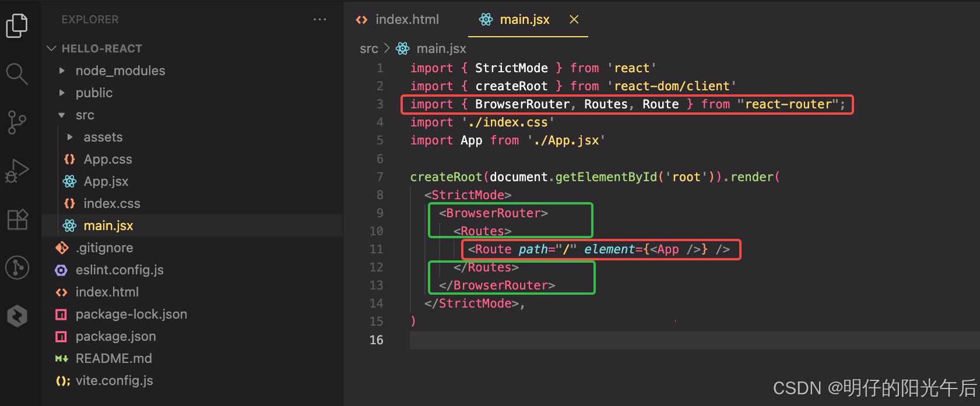Viewport: 980px width, 406px height.
Task: Click the git icon beside .gitignore
Action: (61, 248)
